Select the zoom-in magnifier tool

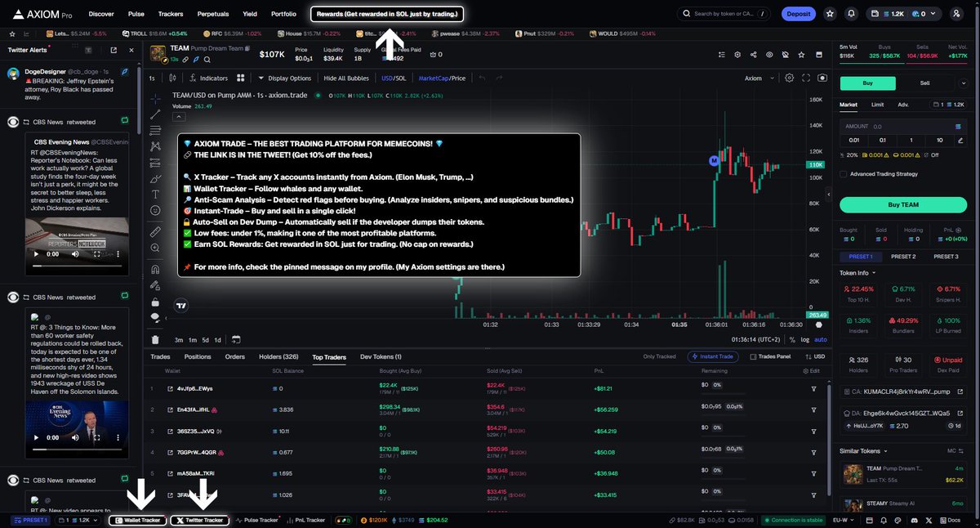click(155, 248)
